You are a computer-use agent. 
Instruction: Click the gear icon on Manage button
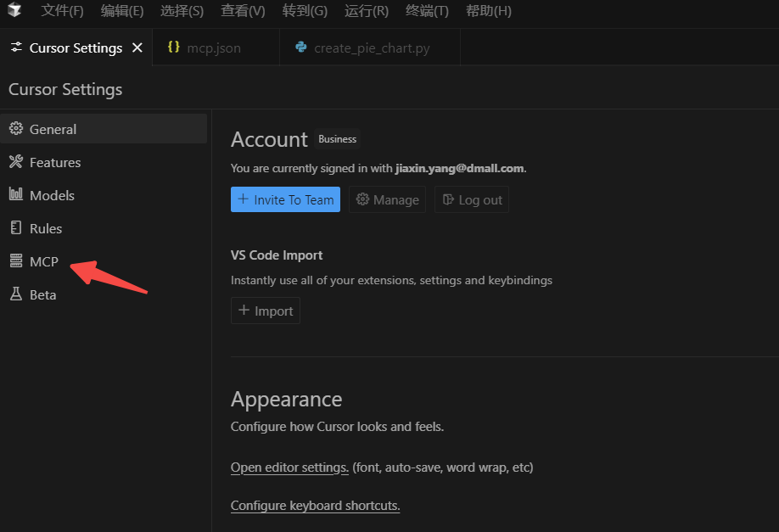pos(362,199)
